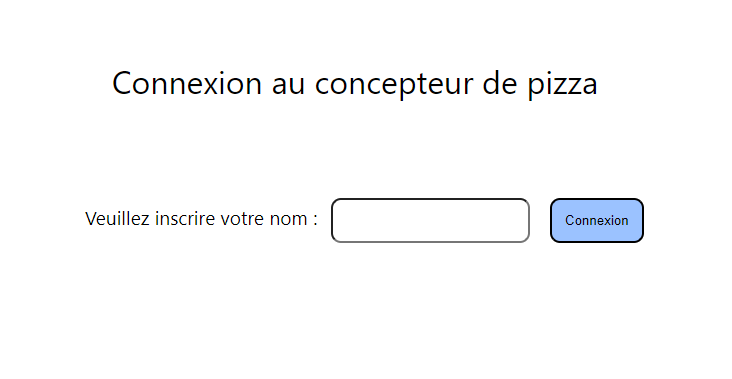Click the first word 'Connexion' in the heading
Image resolution: width=732 pixels, height=379 pixels.
[187, 84]
